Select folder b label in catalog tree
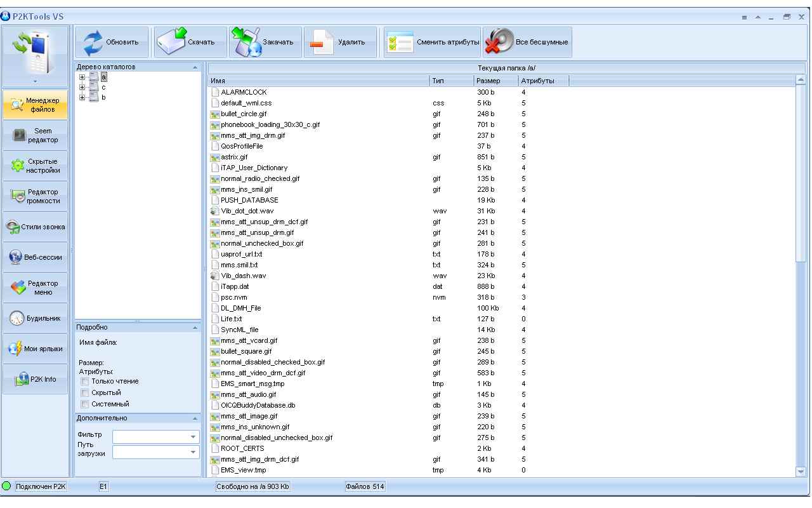 pos(103,97)
